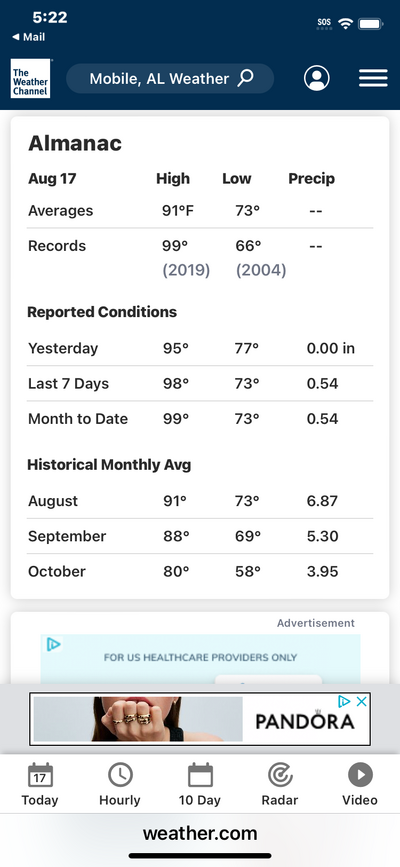Close the Pandora ad with X
The image size is (400, 867).
[x=361, y=702]
